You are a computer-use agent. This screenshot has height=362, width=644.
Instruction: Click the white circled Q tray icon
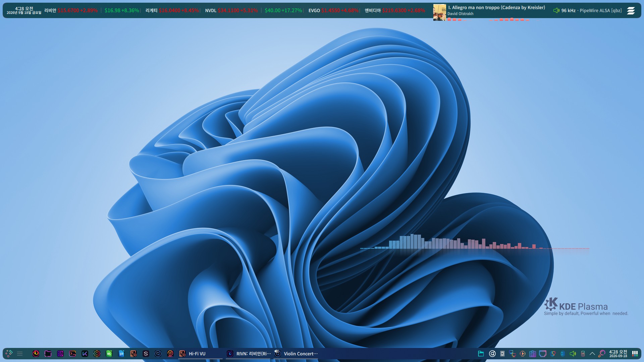(492, 353)
